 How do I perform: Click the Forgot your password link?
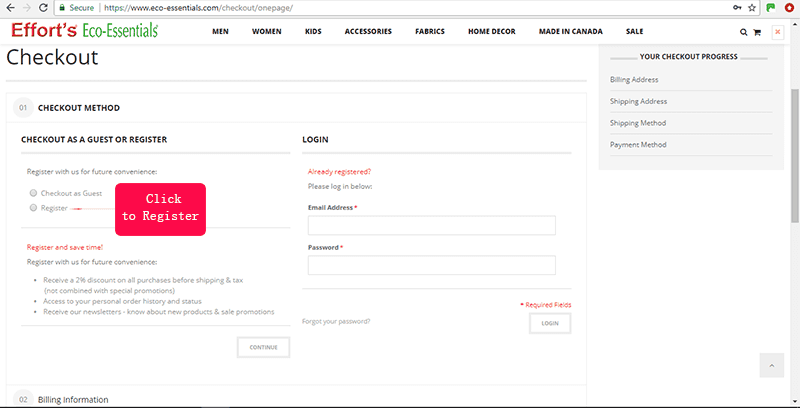click(336, 321)
